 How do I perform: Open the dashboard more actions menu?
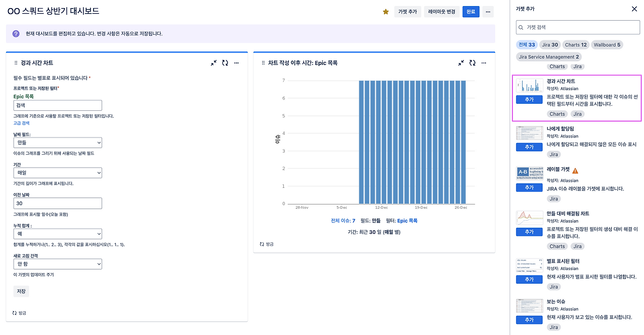488,12
